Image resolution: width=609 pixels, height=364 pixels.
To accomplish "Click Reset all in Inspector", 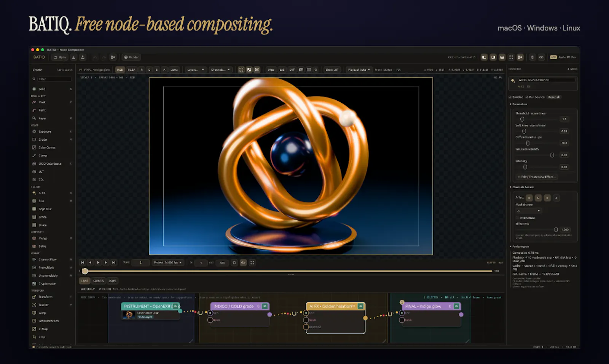I will coord(554,97).
